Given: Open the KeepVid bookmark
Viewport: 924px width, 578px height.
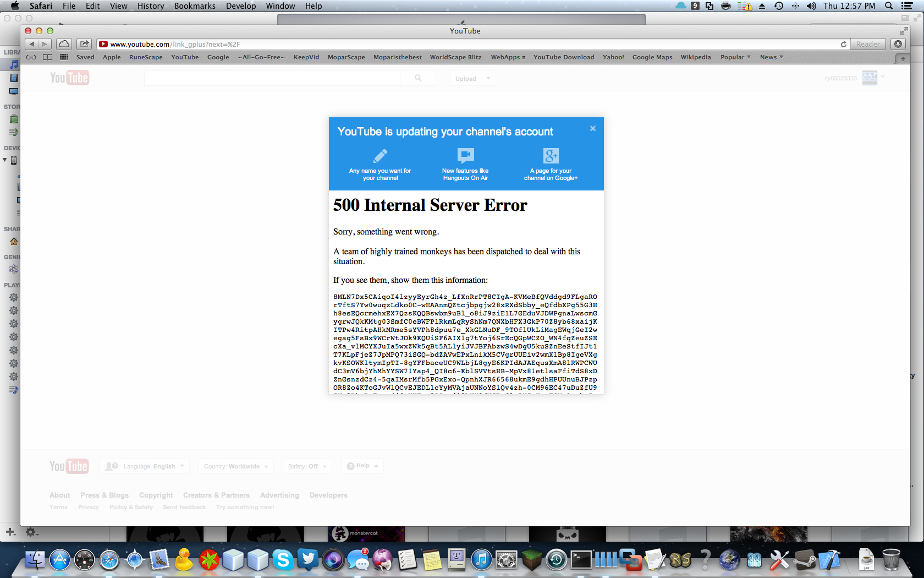Looking at the screenshot, I should click(306, 57).
